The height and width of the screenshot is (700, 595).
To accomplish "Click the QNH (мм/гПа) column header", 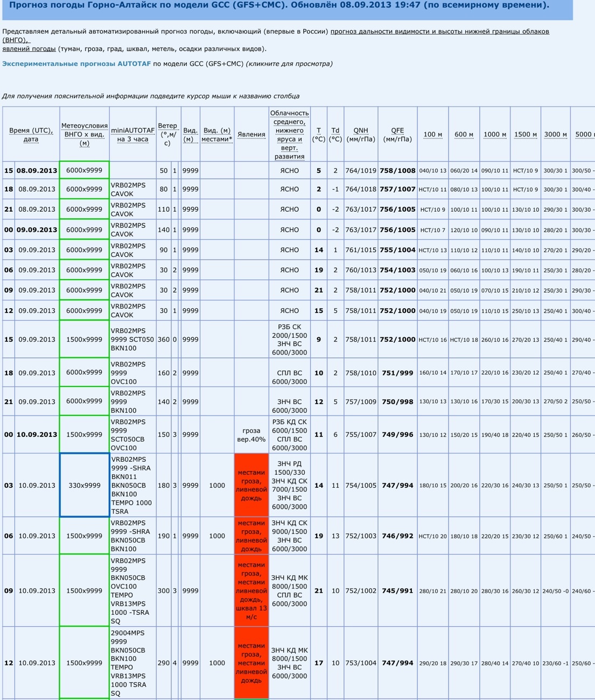I will [x=360, y=135].
